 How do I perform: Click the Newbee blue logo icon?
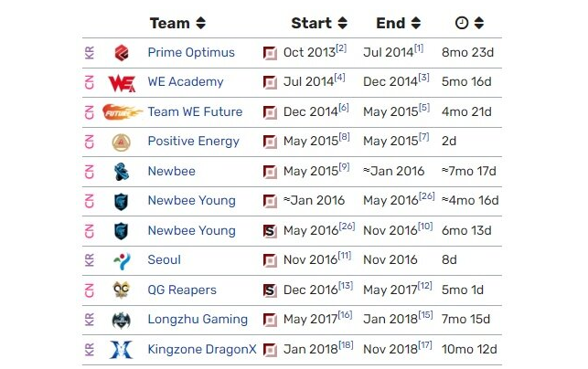[121, 172]
